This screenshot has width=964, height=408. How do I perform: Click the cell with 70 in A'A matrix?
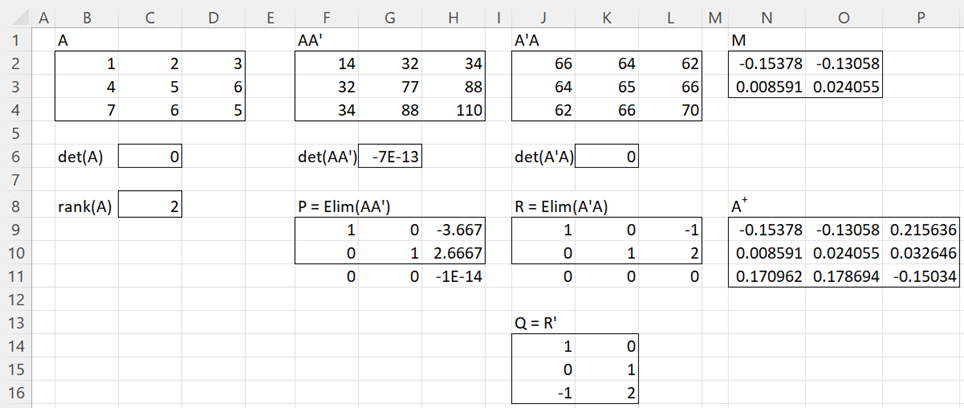(670, 111)
